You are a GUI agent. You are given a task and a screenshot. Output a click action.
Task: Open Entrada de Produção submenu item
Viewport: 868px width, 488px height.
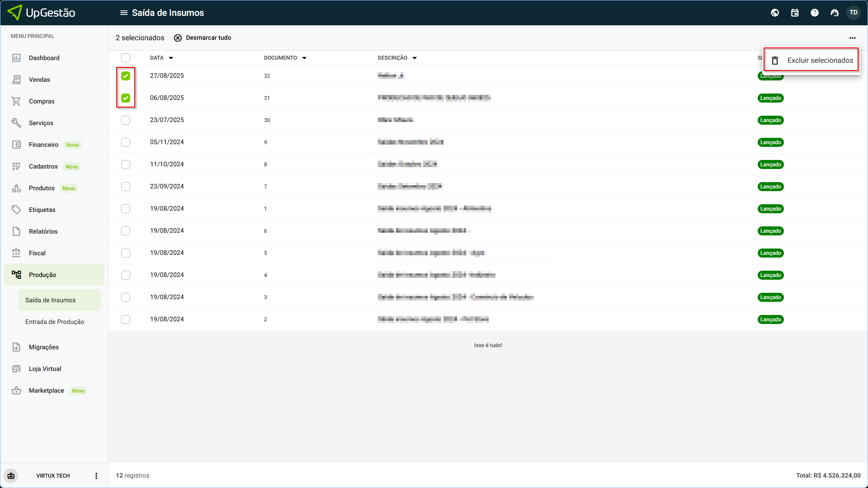[55, 322]
